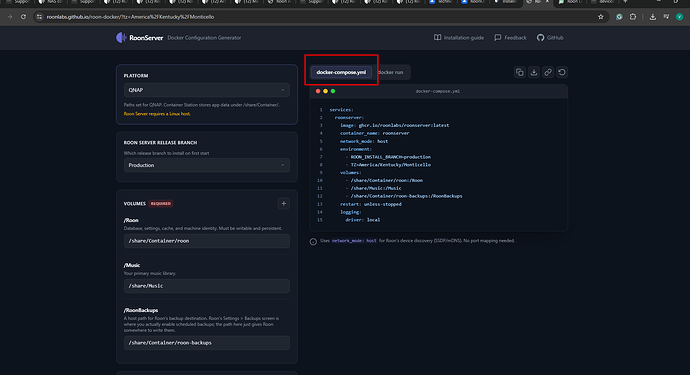Screen dimensions: 690x375
Task: Click the image line with ghcr.io/roonlabs/roonserver:latest
Action: (x=394, y=125)
